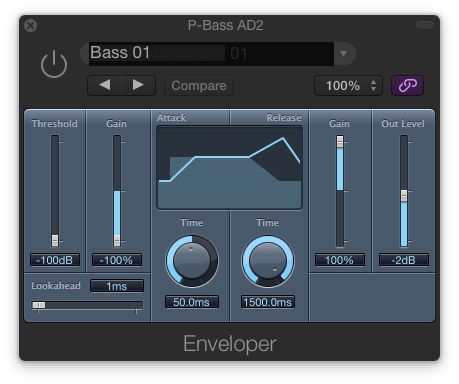
Task: Click the Compare button
Action: coord(199,86)
